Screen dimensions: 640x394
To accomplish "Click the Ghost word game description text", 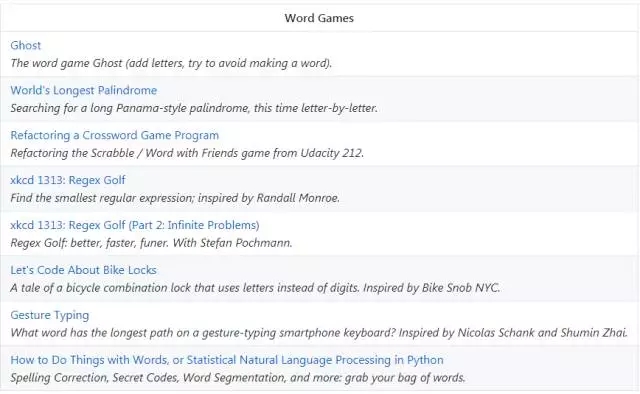I will pyautogui.click(x=171, y=63).
